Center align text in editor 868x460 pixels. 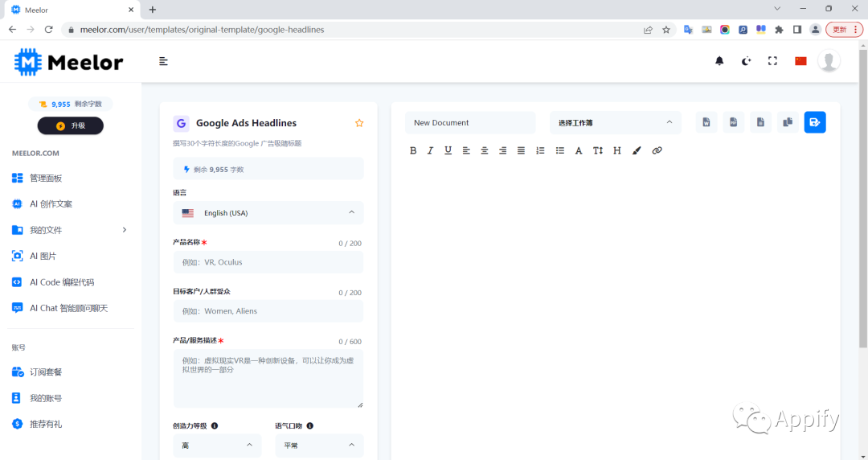(x=485, y=150)
